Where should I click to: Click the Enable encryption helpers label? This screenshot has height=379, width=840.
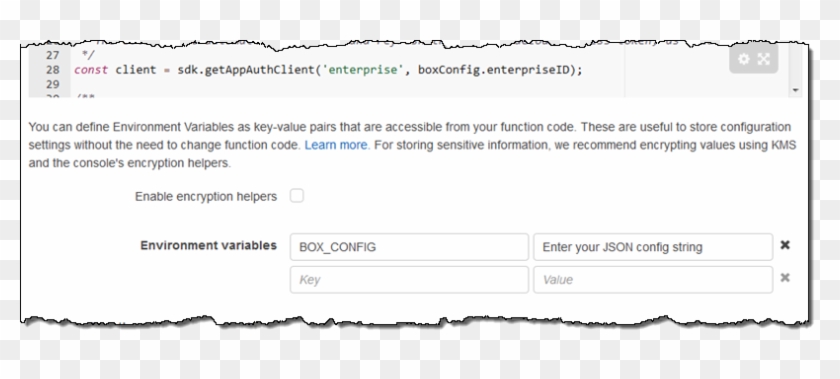(x=206, y=197)
